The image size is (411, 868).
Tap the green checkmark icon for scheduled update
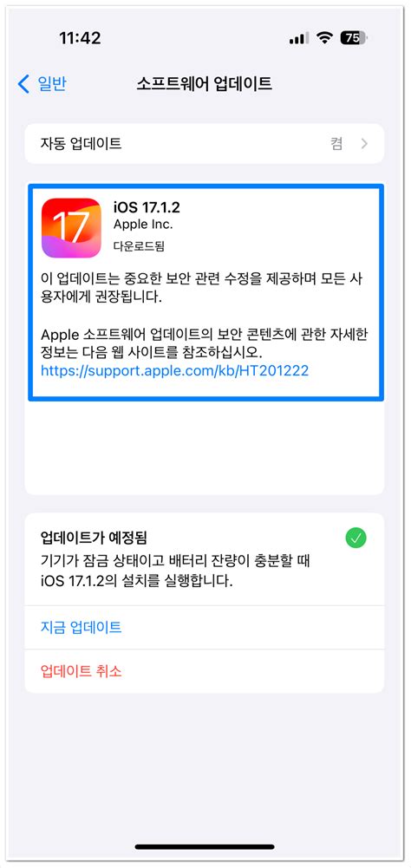coord(356,538)
